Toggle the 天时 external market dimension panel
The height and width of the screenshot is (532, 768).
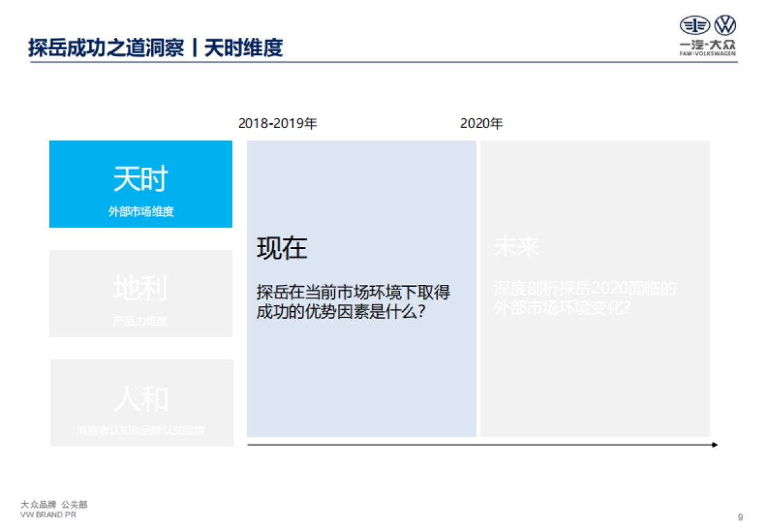(140, 184)
